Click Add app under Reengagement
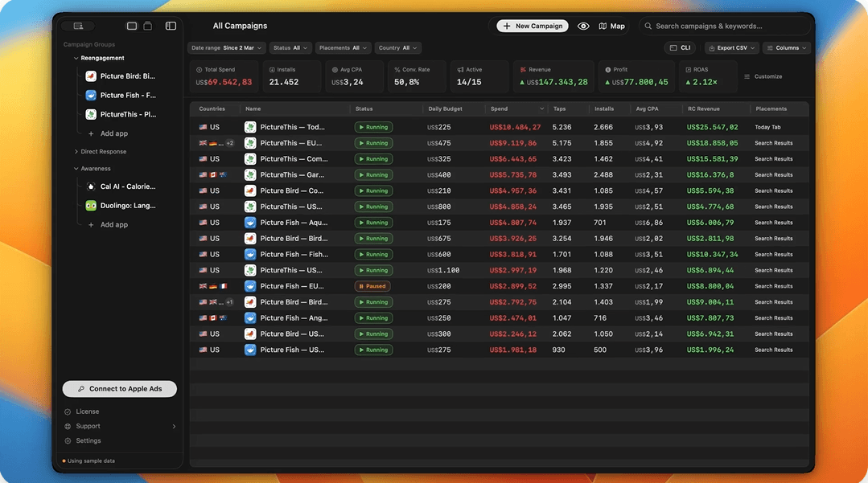The image size is (868, 483). point(108,134)
